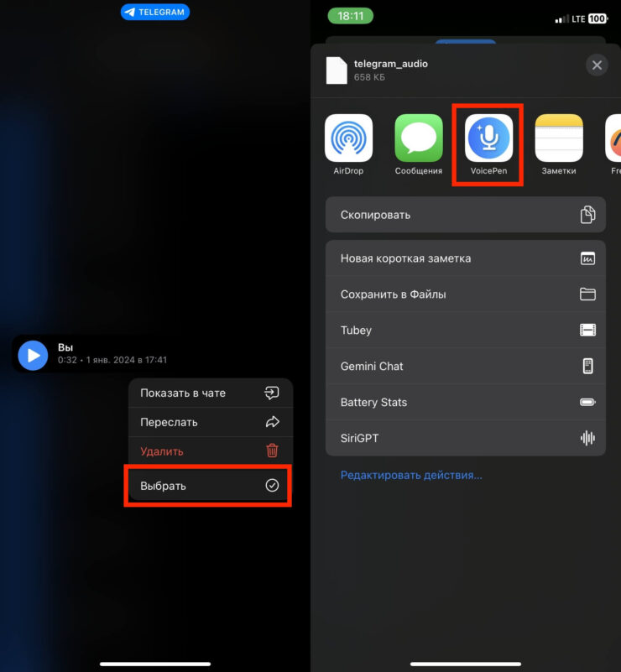The image size is (621, 672).
Task: Click the forward arrow icon
Action: [272, 422]
